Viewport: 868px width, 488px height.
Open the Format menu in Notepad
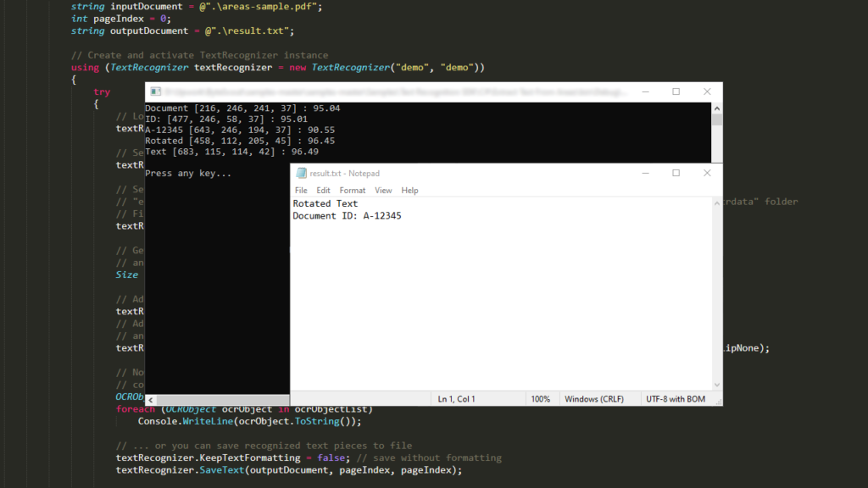[353, 191]
